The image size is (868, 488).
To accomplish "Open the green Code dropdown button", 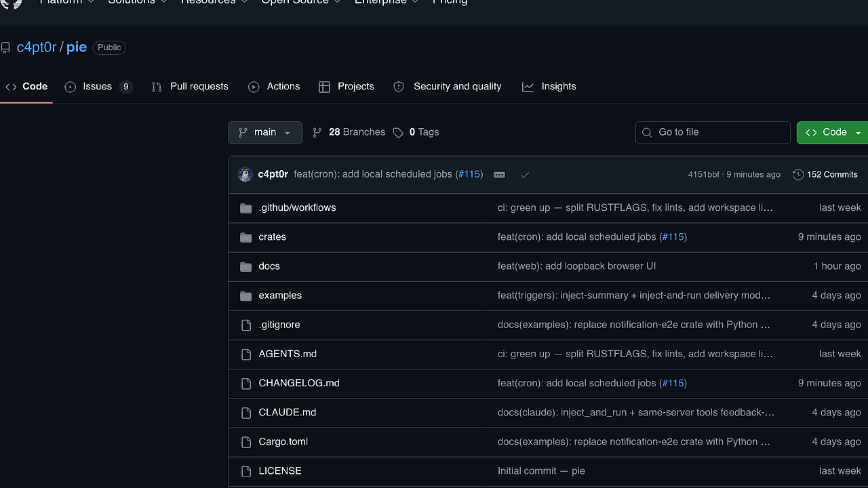I will pos(833,132).
